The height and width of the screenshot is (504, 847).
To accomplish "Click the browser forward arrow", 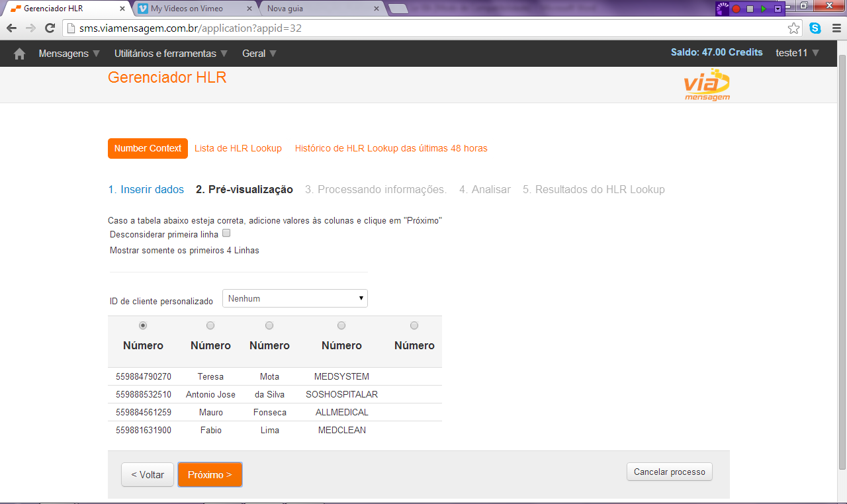I will tap(30, 28).
